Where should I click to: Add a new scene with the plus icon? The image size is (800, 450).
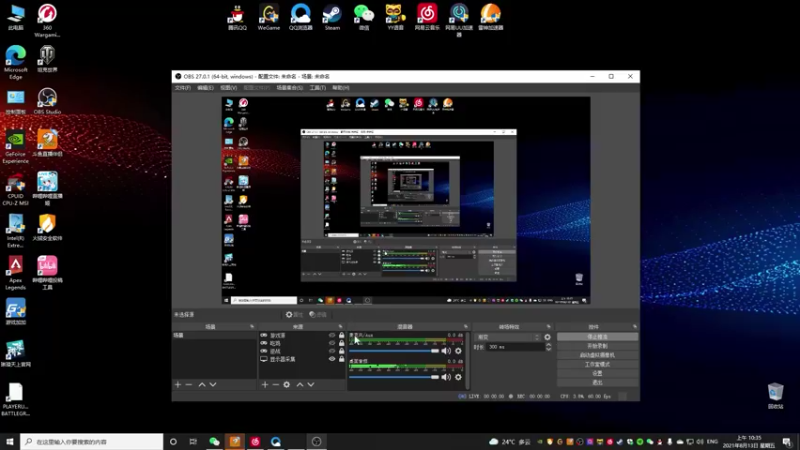[x=178, y=384]
